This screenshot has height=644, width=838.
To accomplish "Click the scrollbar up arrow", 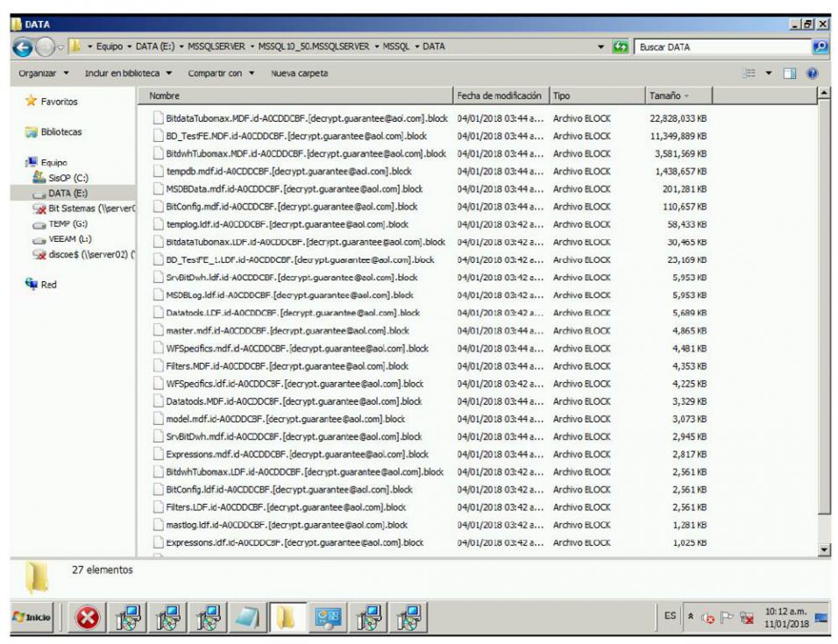I will [824, 94].
